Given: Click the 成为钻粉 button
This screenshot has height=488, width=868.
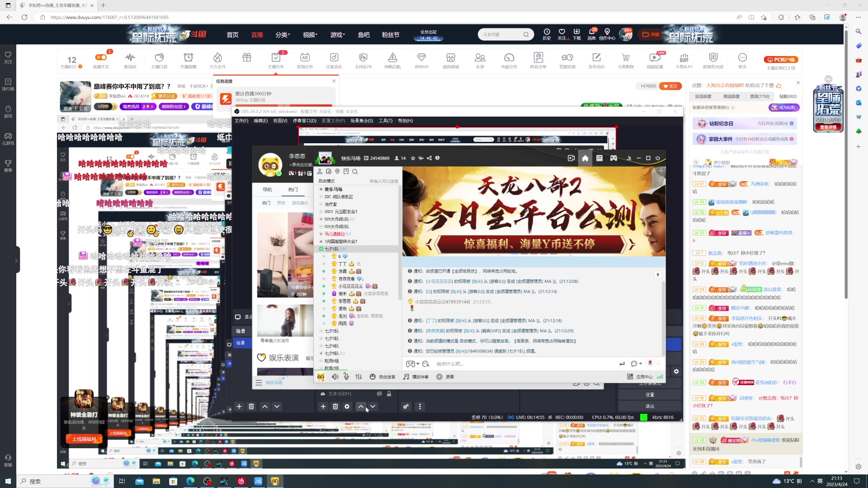Looking at the screenshot, I should pyautogui.click(x=784, y=108).
